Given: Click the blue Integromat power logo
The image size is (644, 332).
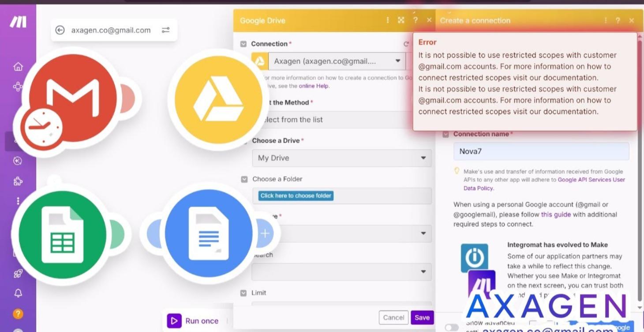Looking at the screenshot, I should coord(474,258).
